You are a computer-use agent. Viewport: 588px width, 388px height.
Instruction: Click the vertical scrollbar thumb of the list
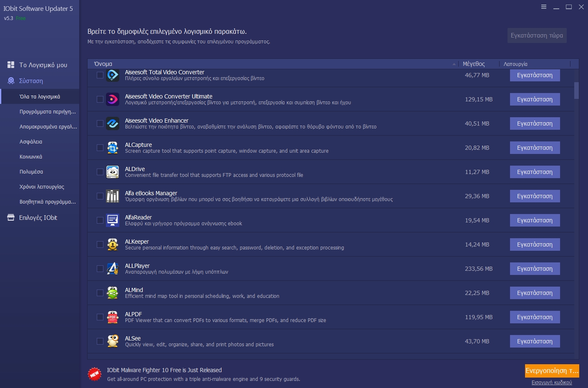576,90
